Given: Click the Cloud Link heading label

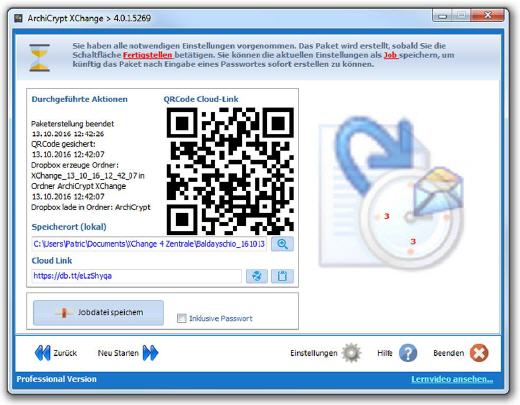Looking at the screenshot, I should [52, 260].
